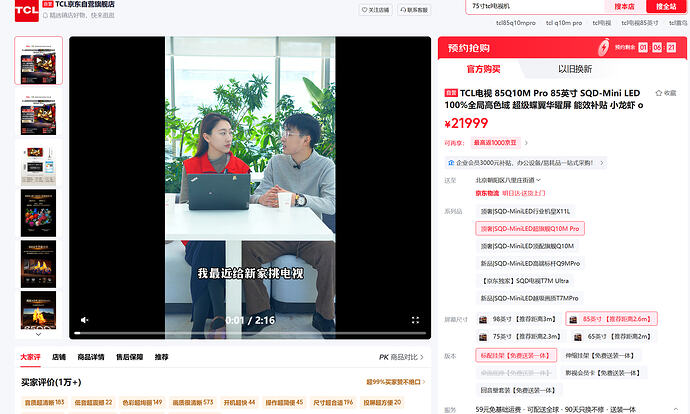Click the heart 关注店铺 button
This screenshot has width=690, height=414.
375,10
